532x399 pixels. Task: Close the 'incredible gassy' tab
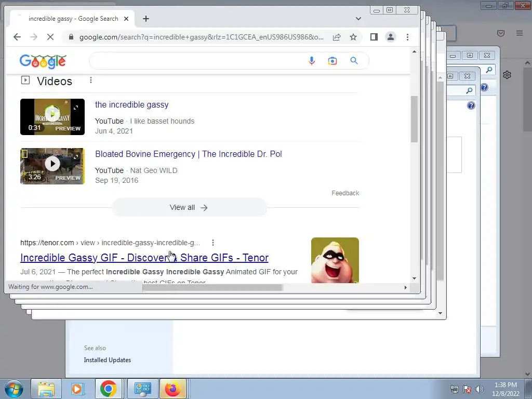pyautogui.click(x=126, y=19)
